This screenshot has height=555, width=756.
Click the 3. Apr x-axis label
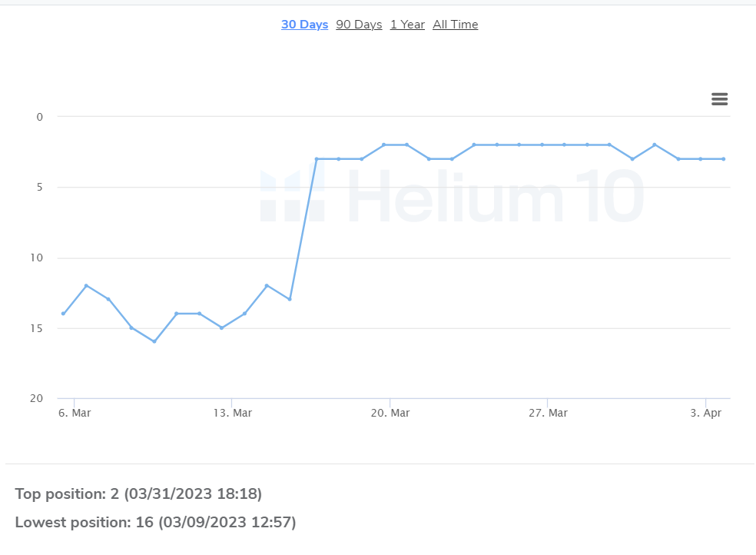click(x=706, y=413)
